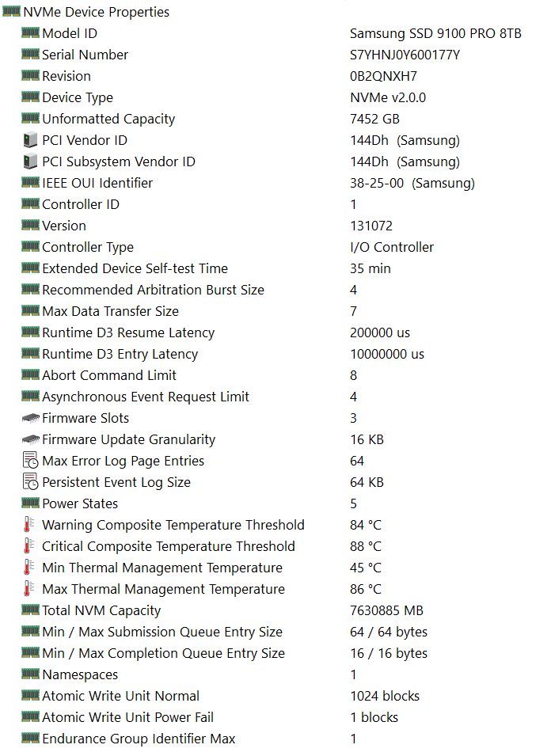551x756 pixels.
Task: Click the value 64 KB
Action: tap(367, 482)
